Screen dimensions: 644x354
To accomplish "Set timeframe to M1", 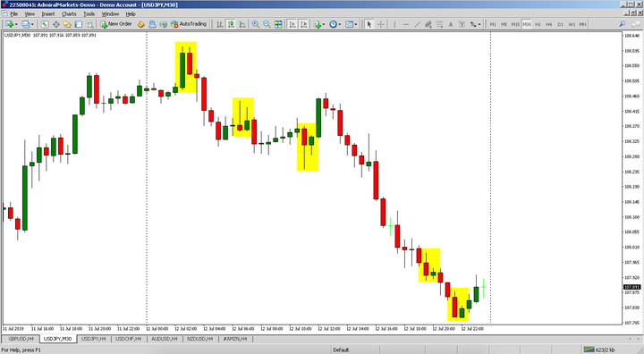I will pyautogui.click(x=493, y=24).
